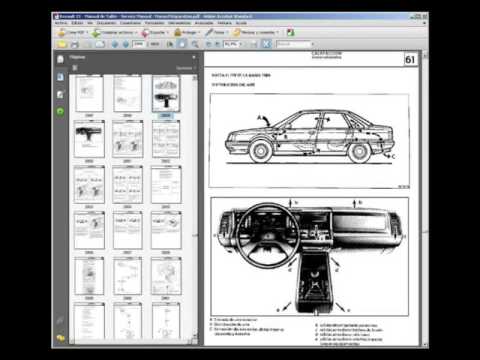Choose the Hand tool icon
This screenshot has width=480, height=360.
[182, 44]
